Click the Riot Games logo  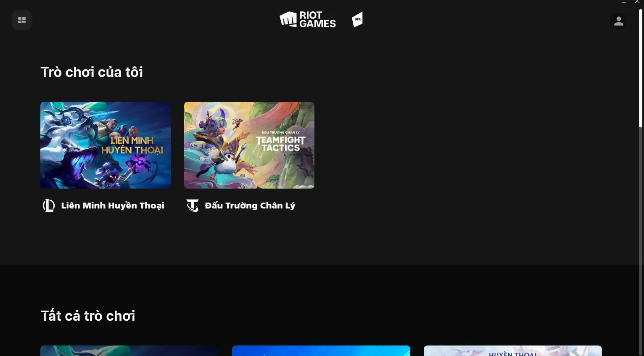pyautogui.click(x=307, y=19)
